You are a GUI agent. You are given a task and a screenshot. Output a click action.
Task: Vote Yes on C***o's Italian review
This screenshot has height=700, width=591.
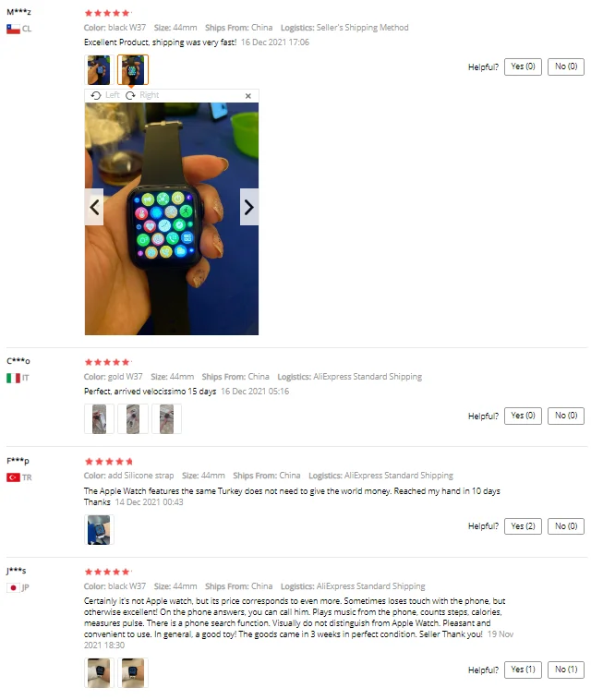point(523,416)
